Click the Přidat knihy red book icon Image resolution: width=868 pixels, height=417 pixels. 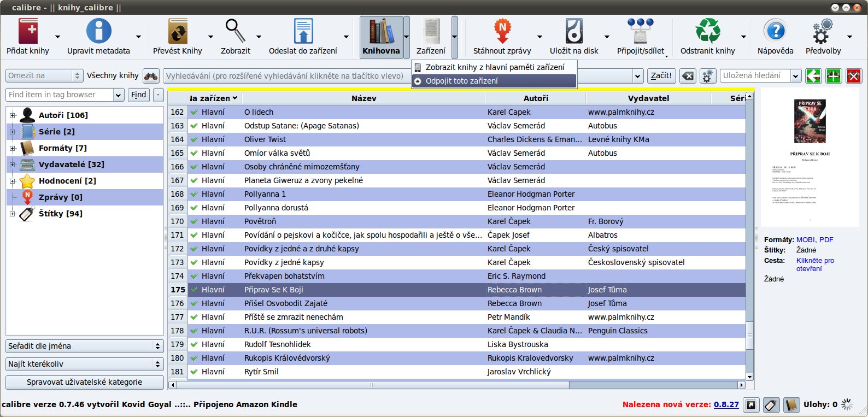[28, 31]
